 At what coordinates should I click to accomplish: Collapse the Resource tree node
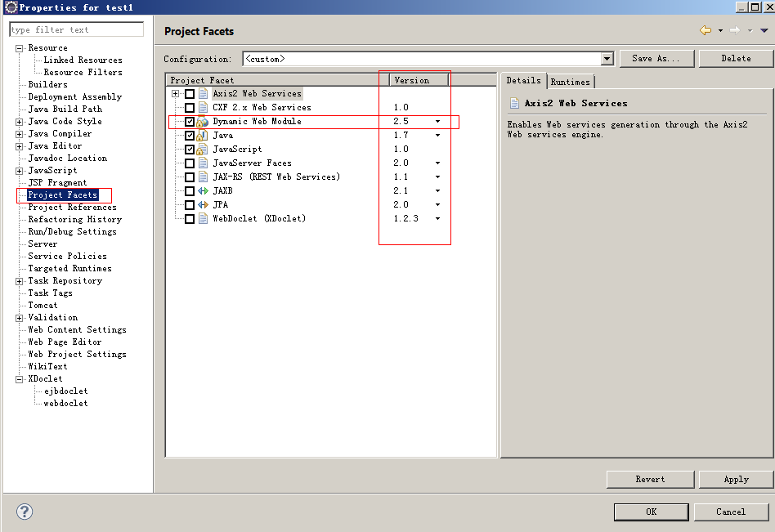click(x=20, y=48)
